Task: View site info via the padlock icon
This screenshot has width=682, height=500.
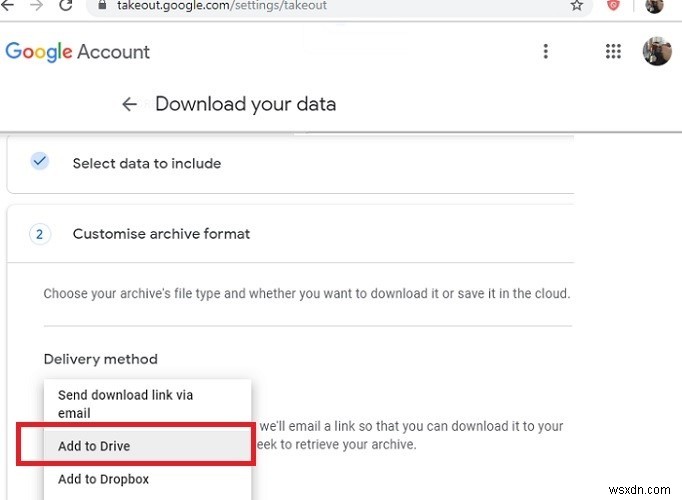Action: 102,5
